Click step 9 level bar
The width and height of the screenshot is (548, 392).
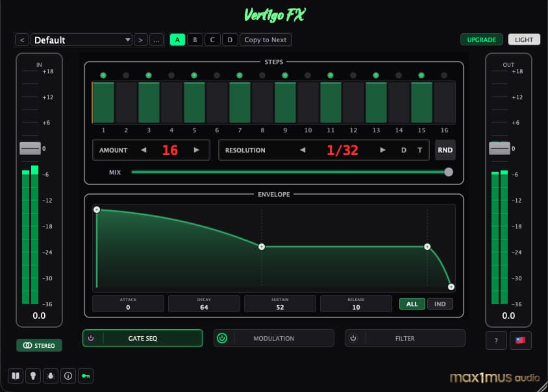[x=285, y=103]
